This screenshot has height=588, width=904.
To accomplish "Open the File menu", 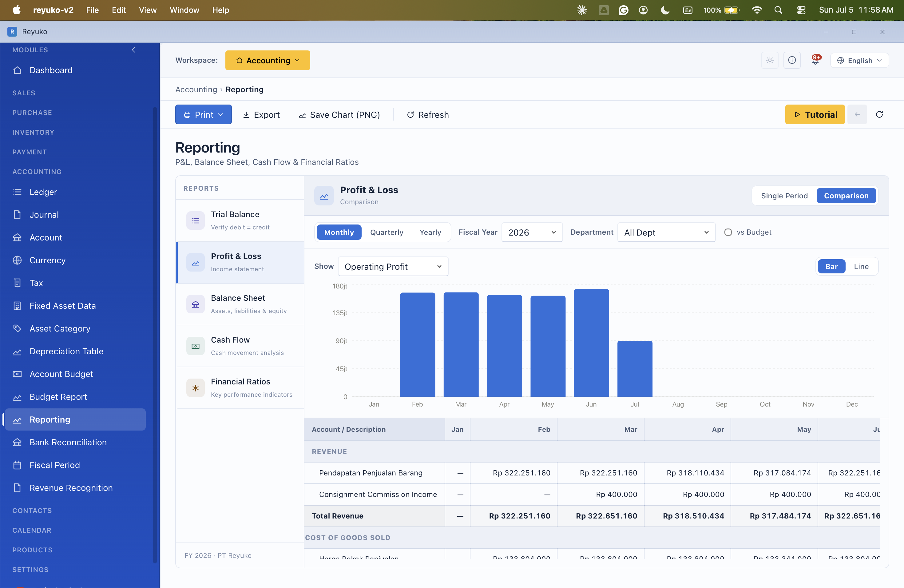I will pos(92,10).
